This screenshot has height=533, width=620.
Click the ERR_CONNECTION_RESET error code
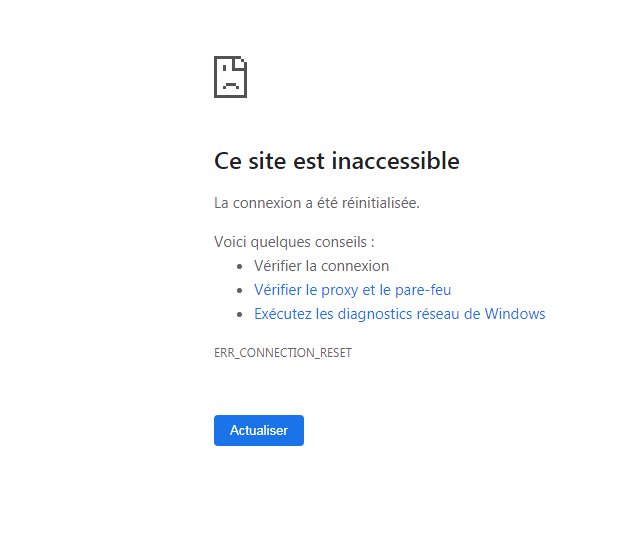coord(282,353)
